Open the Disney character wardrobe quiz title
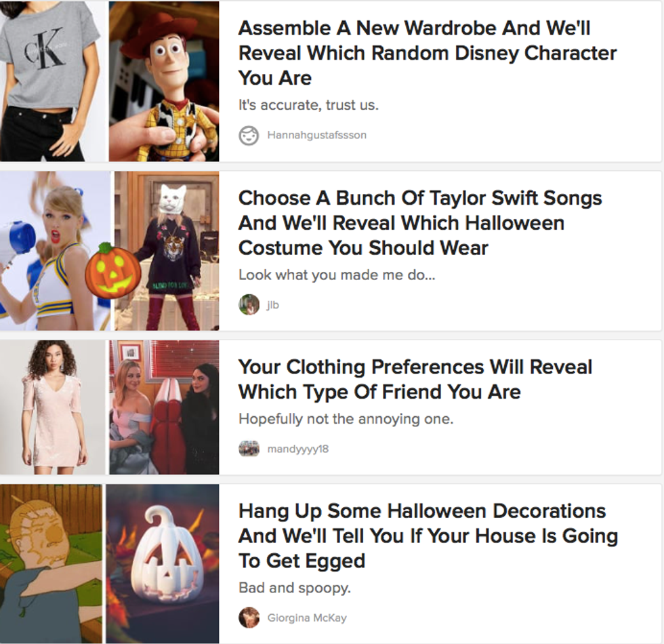664x644 pixels. (x=428, y=53)
